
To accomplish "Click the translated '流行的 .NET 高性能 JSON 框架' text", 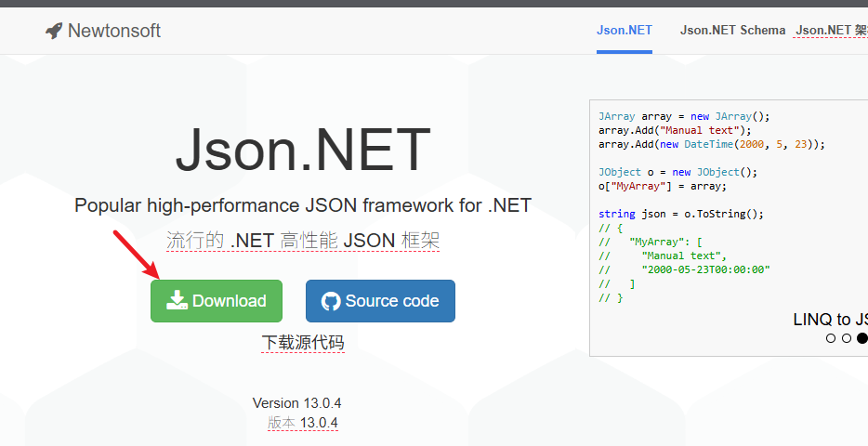I will point(303,241).
